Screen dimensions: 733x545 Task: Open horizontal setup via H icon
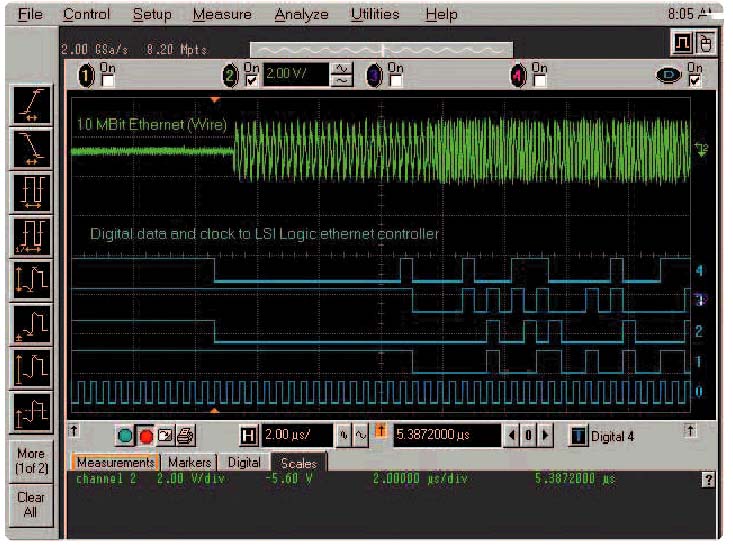(248, 436)
